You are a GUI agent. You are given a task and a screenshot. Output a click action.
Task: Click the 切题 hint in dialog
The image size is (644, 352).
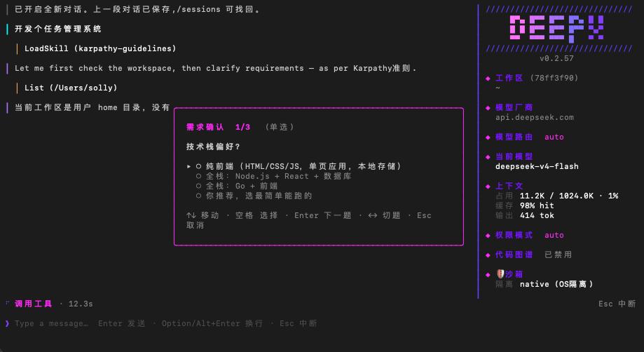point(383,215)
